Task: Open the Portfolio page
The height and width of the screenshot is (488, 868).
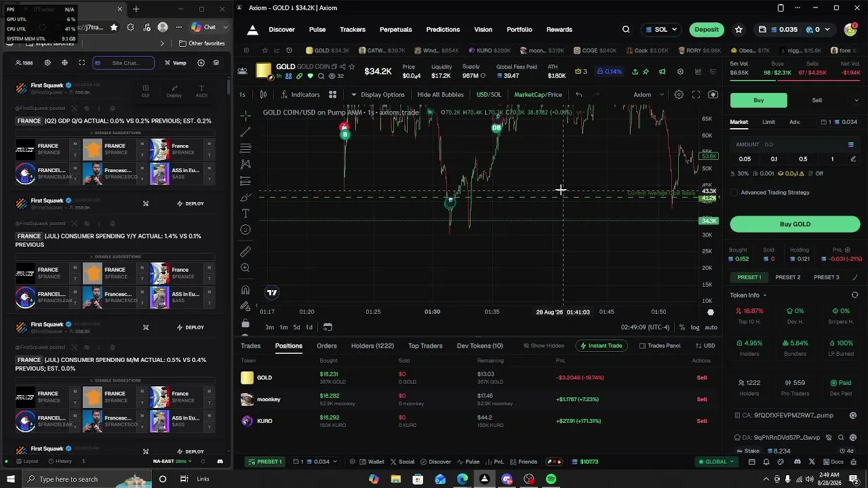Action: coord(519,30)
